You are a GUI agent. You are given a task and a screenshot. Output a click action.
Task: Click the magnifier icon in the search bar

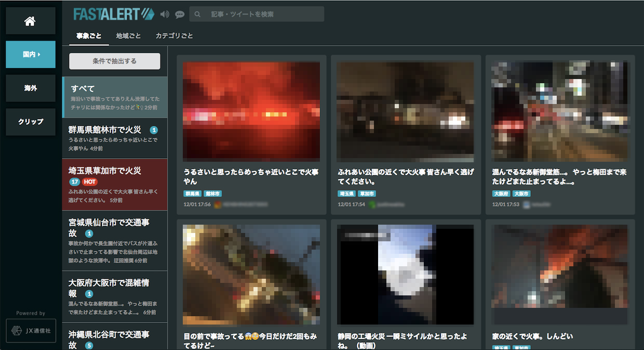[x=197, y=14]
